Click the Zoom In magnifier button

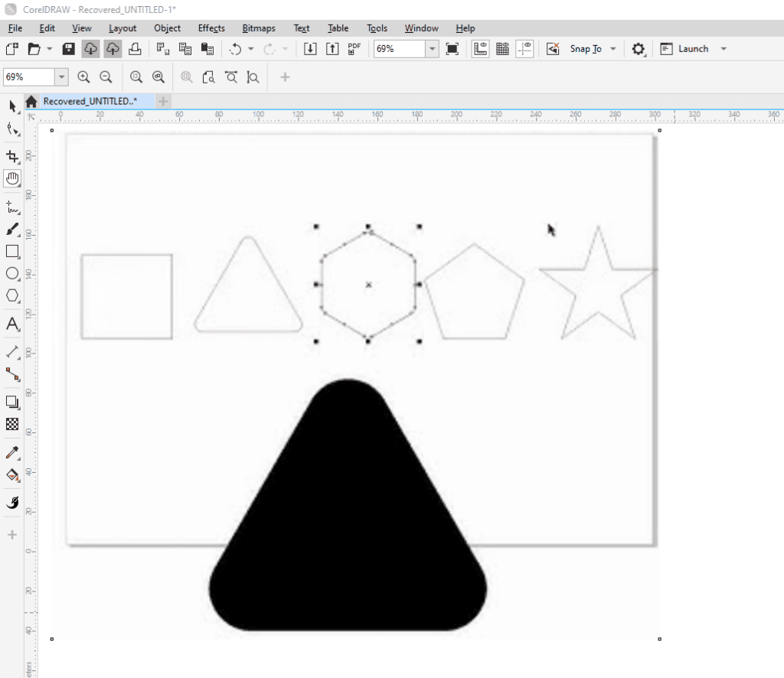[84, 77]
